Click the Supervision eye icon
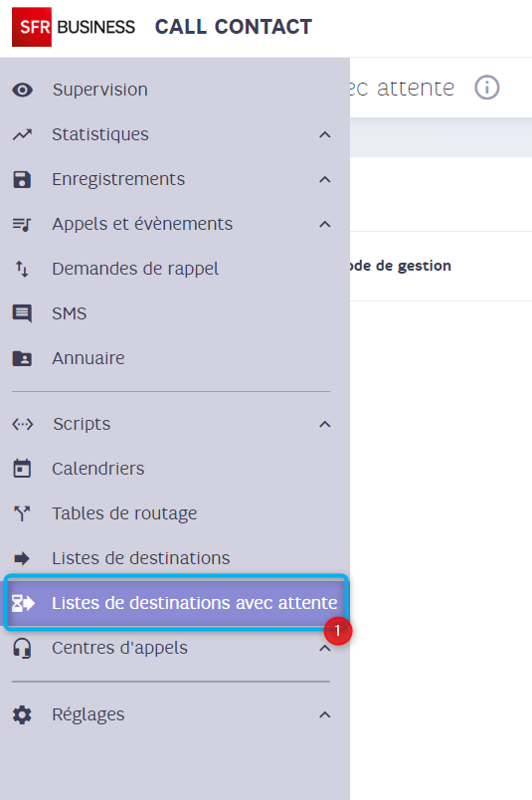532x800 pixels. pos(23,91)
